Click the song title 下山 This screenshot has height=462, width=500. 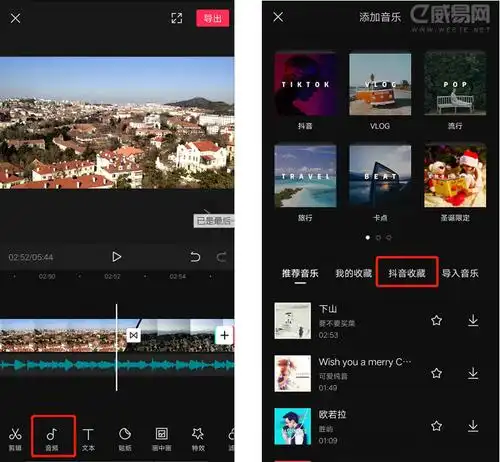[x=328, y=309]
